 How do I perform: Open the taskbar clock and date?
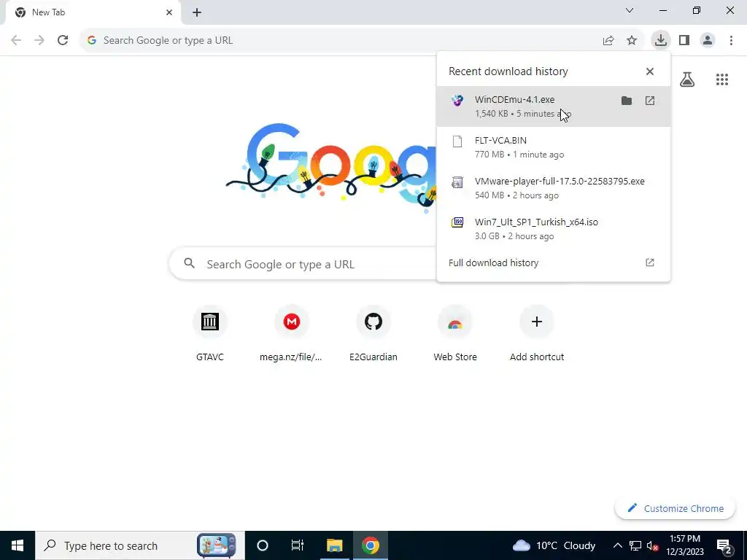(x=684, y=545)
